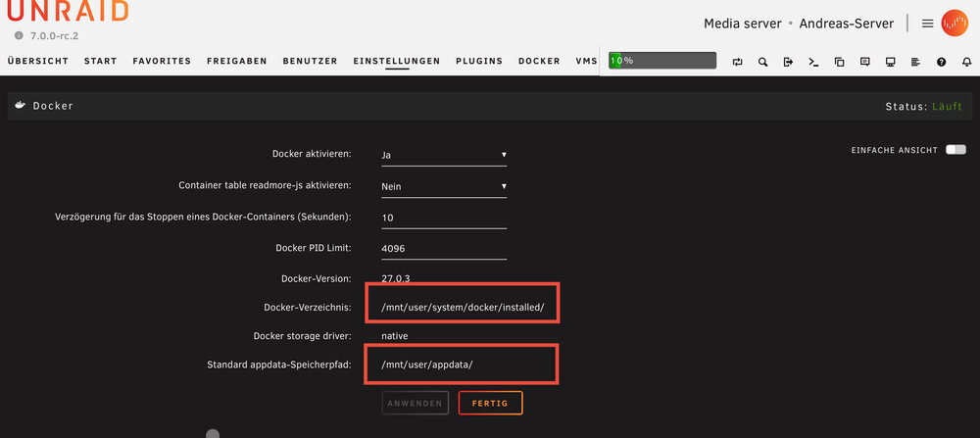Open the hamburger menu beside the avatar
The image size is (980, 438).
pyautogui.click(x=928, y=24)
